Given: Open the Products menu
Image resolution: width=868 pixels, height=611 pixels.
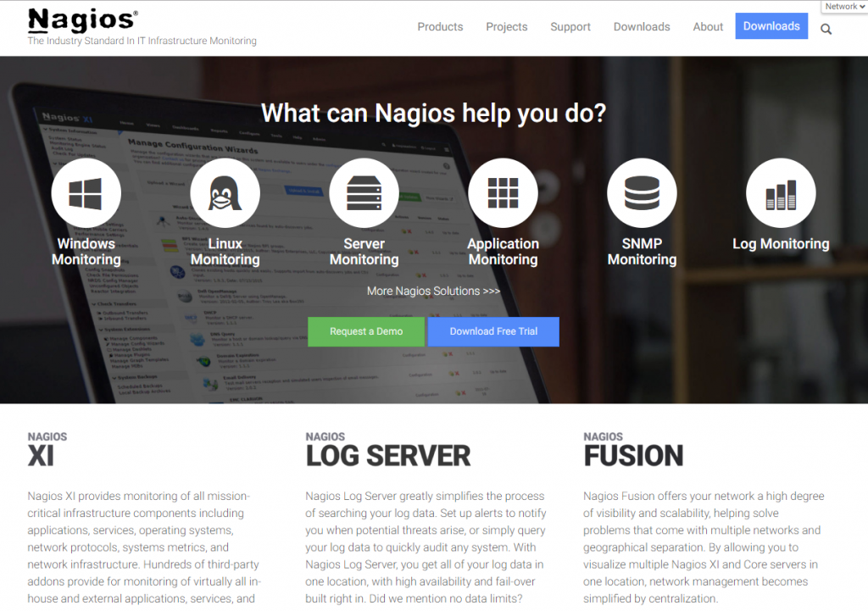Looking at the screenshot, I should [x=440, y=26].
